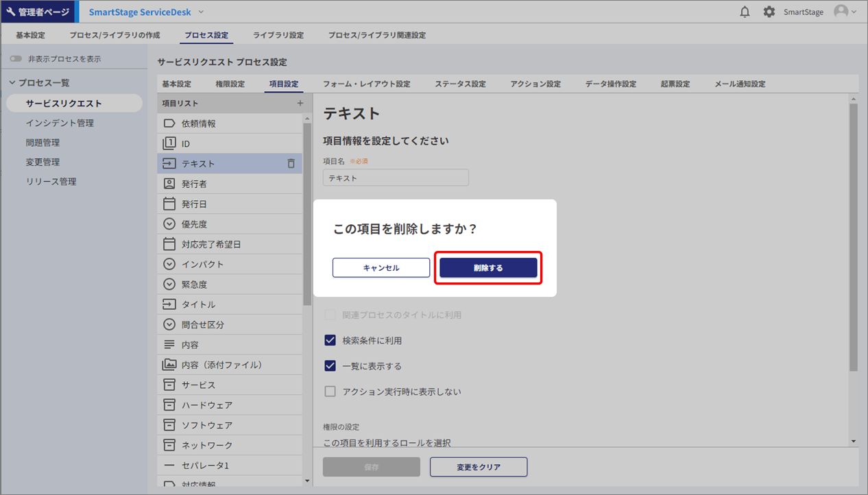Open the SmartStage ServiceDesk dropdown
This screenshot has height=495, width=868.
(201, 12)
